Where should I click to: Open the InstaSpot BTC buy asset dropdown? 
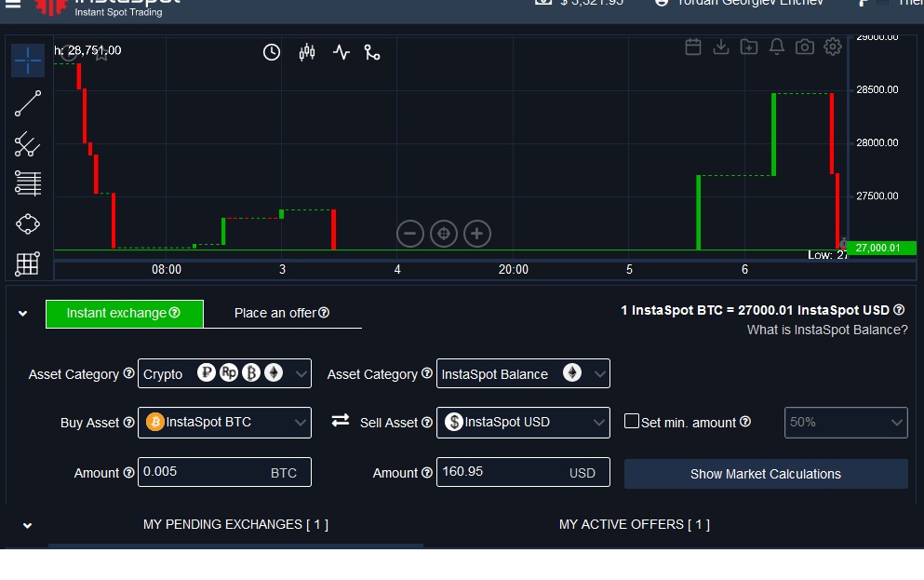click(224, 423)
